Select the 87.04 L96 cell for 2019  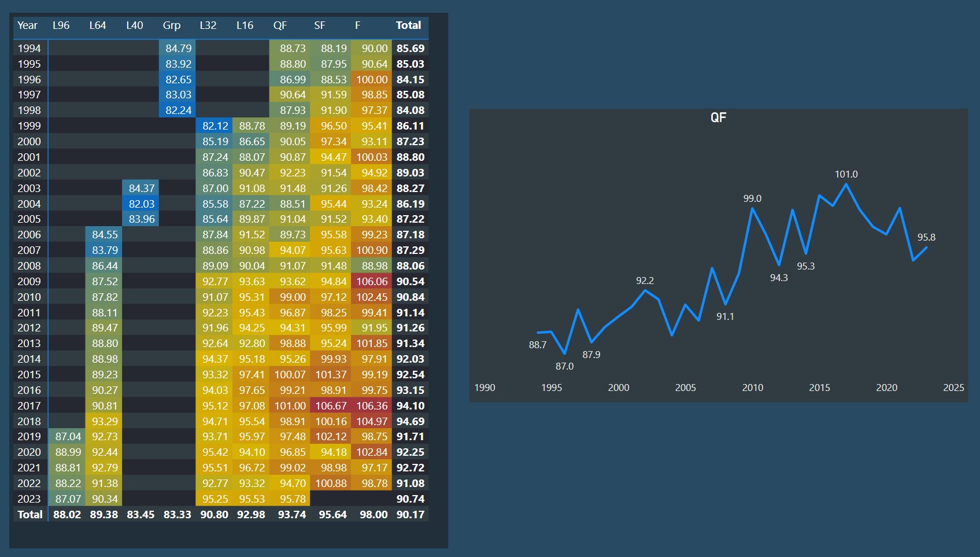[67, 437]
